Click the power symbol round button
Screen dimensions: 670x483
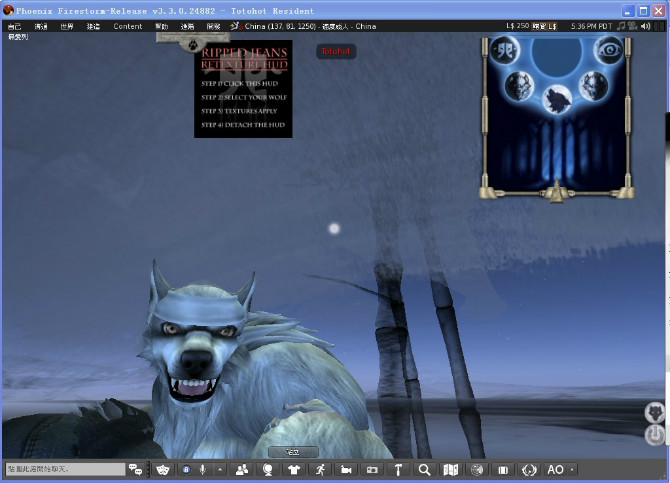pos(655,435)
